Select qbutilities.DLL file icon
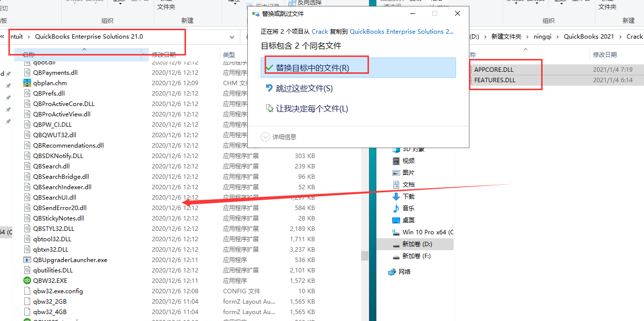This screenshot has width=644, height=321. pyautogui.click(x=27, y=270)
